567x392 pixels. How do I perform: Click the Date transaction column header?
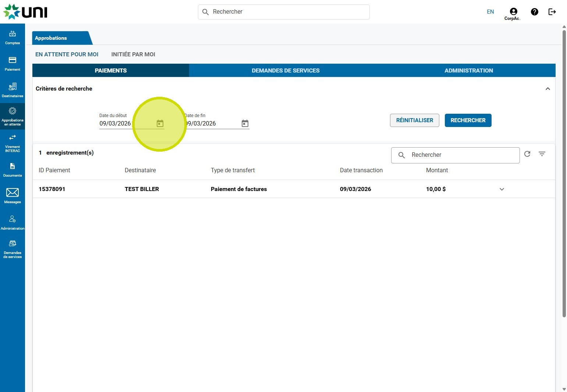[x=361, y=170]
